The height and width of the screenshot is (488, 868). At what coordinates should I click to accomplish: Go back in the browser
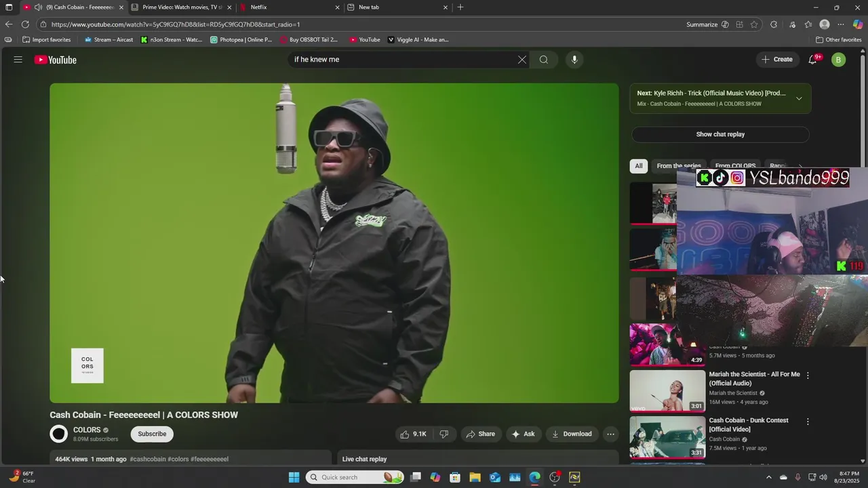pyautogui.click(x=9, y=24)
